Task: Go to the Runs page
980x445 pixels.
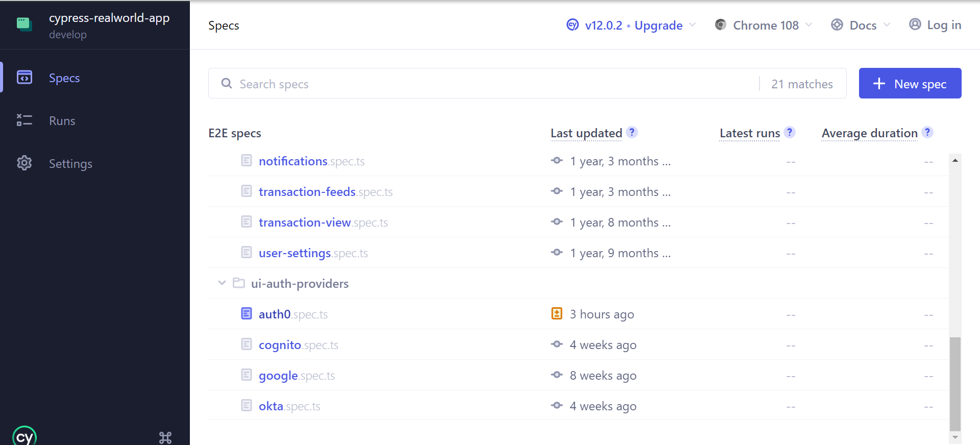Action: coord(62,121)
